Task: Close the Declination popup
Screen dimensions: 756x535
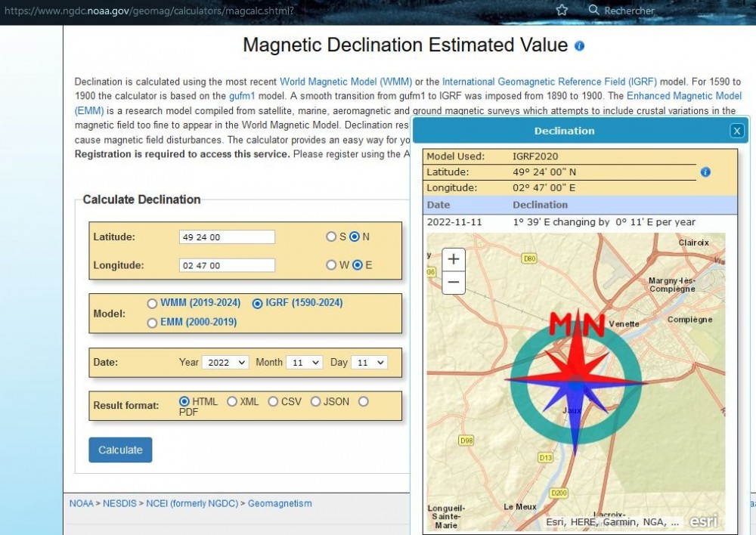Action: pyautogui.click(x=736, y=131)
